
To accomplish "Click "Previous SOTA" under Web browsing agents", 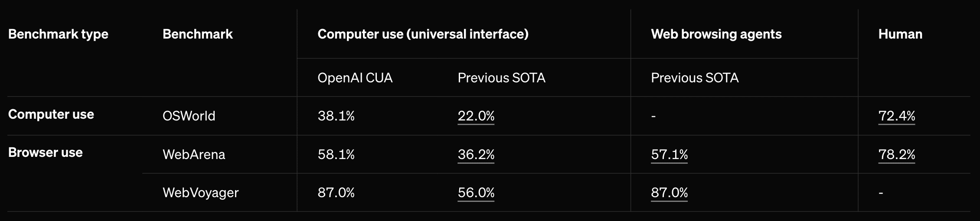I will point(695,78).
